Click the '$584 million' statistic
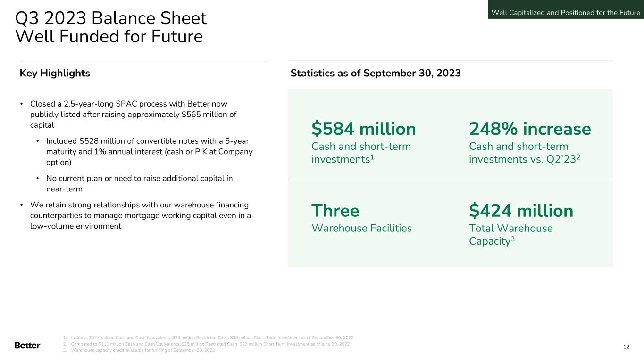 pos(363,129)
